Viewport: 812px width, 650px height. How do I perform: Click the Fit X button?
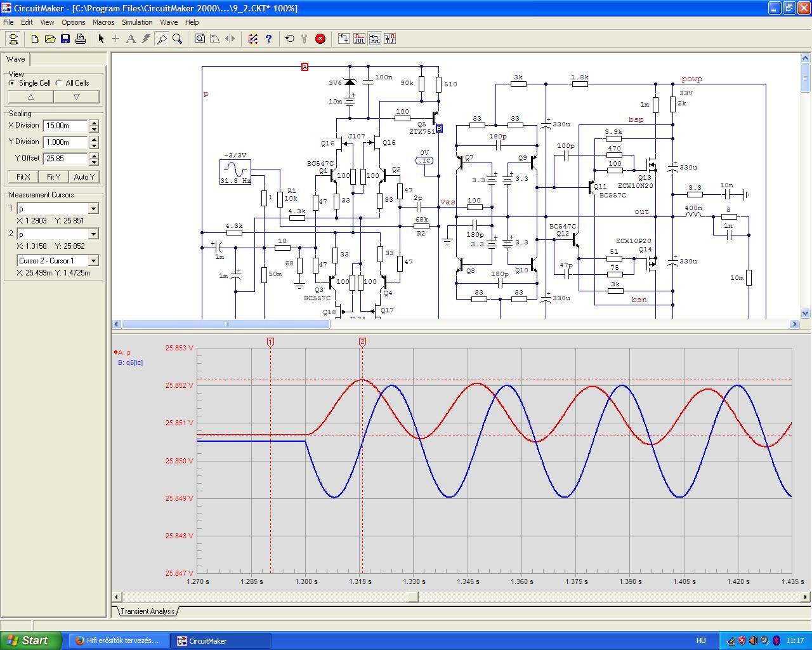click(23, 177)
